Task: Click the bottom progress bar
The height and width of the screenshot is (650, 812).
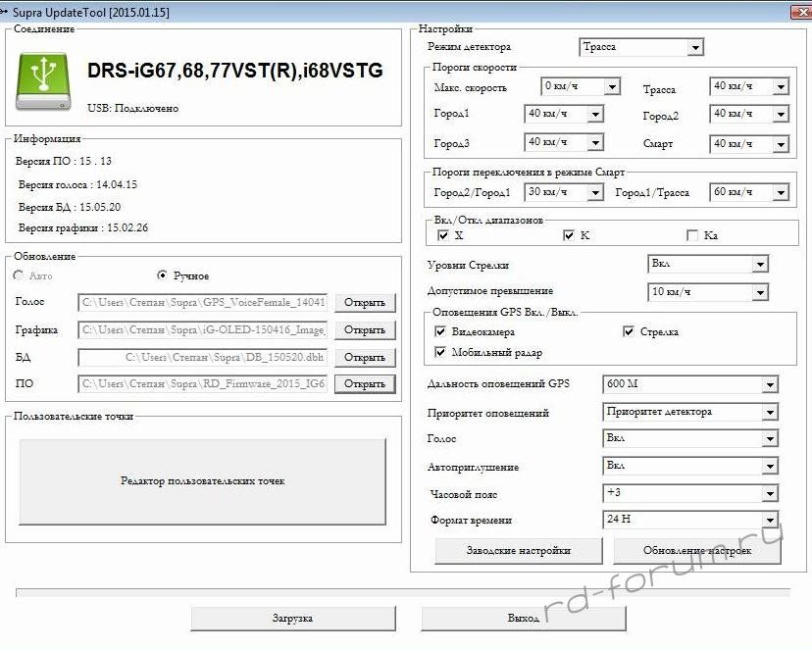Action: point(403,592)
